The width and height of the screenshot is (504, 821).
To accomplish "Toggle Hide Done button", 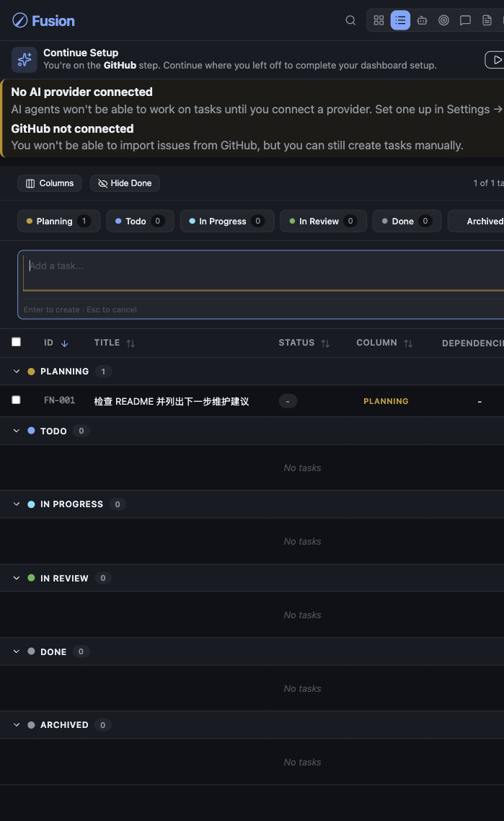I will 125,183.
